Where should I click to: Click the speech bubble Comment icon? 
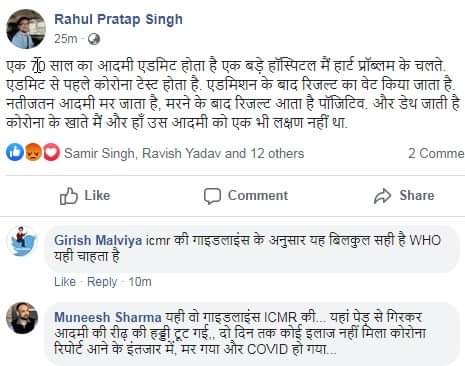pyautogui.click(x=212, y=196)
